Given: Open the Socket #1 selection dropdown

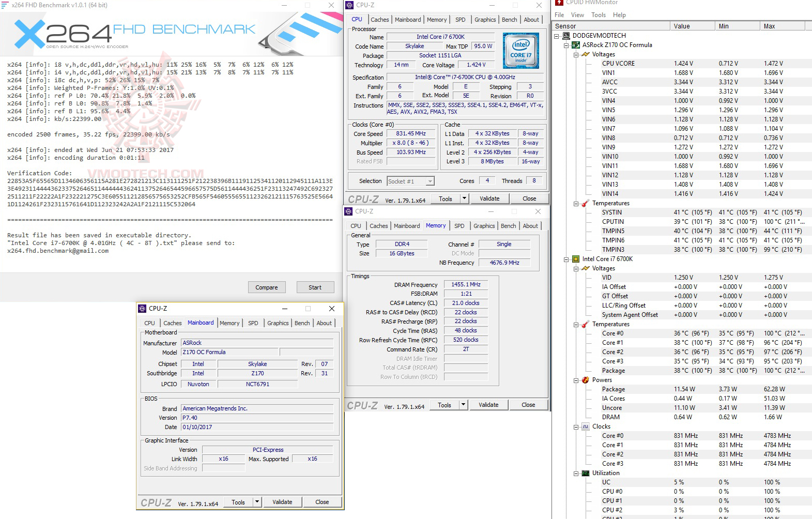Looking at the screenshot, I should point(430,181).
